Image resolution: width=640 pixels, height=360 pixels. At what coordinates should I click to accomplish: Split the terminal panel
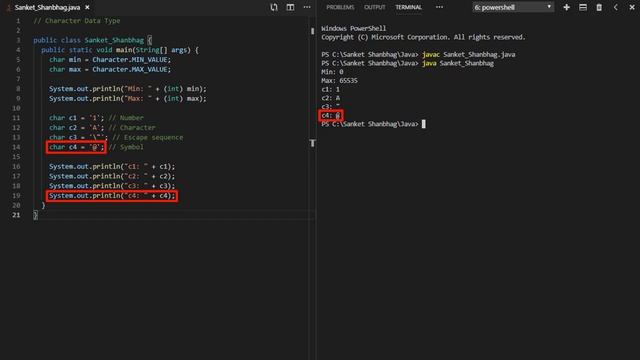click(583, 7)
